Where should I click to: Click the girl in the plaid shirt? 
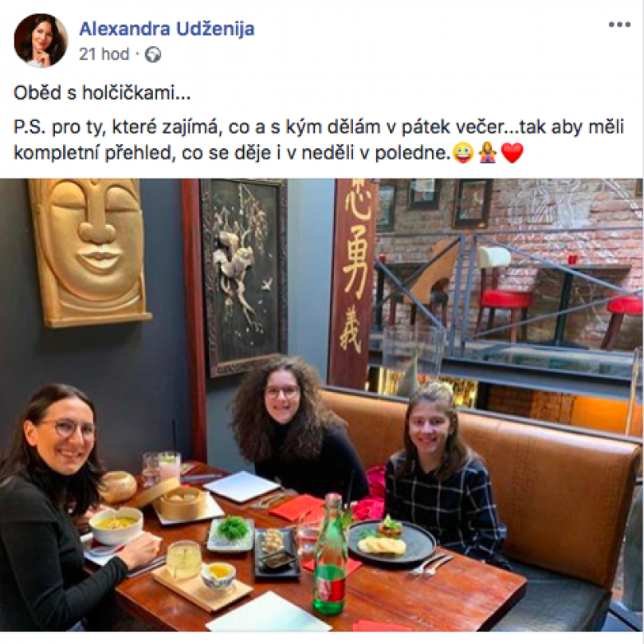[442, 464]
